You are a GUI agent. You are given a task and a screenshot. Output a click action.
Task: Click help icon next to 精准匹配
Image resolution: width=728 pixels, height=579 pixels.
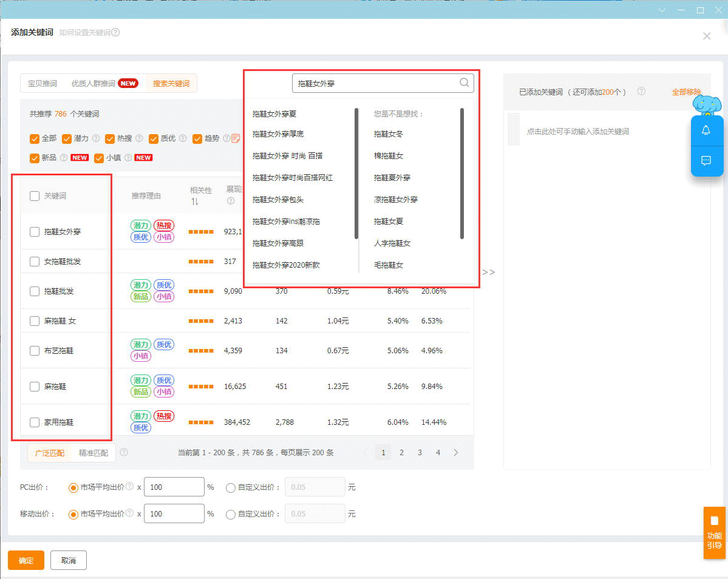(x=124, y=452)
